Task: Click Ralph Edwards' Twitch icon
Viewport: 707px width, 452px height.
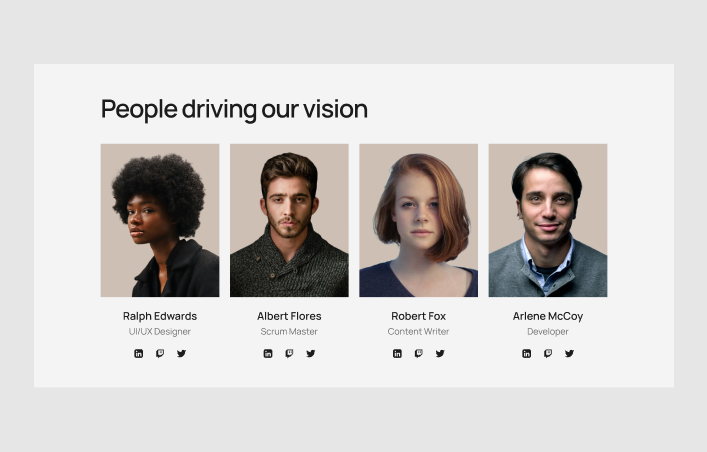Action: pos(160,354)
